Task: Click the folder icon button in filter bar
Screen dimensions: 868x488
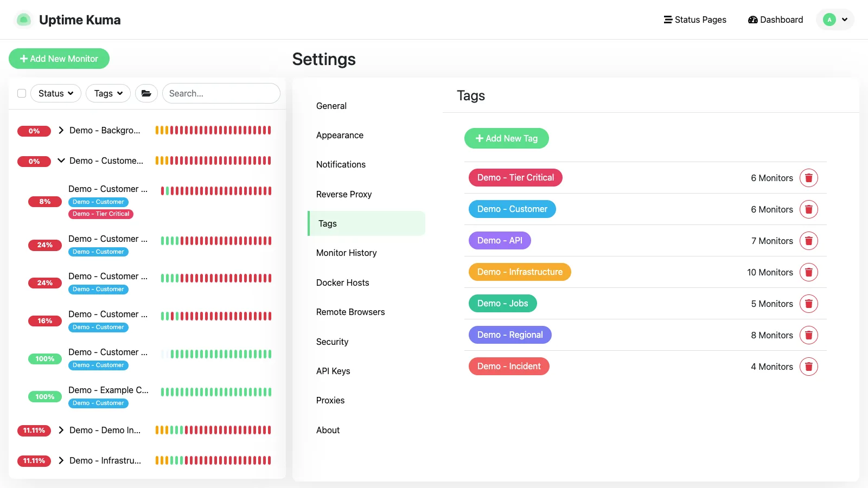Action: point(146,93)
